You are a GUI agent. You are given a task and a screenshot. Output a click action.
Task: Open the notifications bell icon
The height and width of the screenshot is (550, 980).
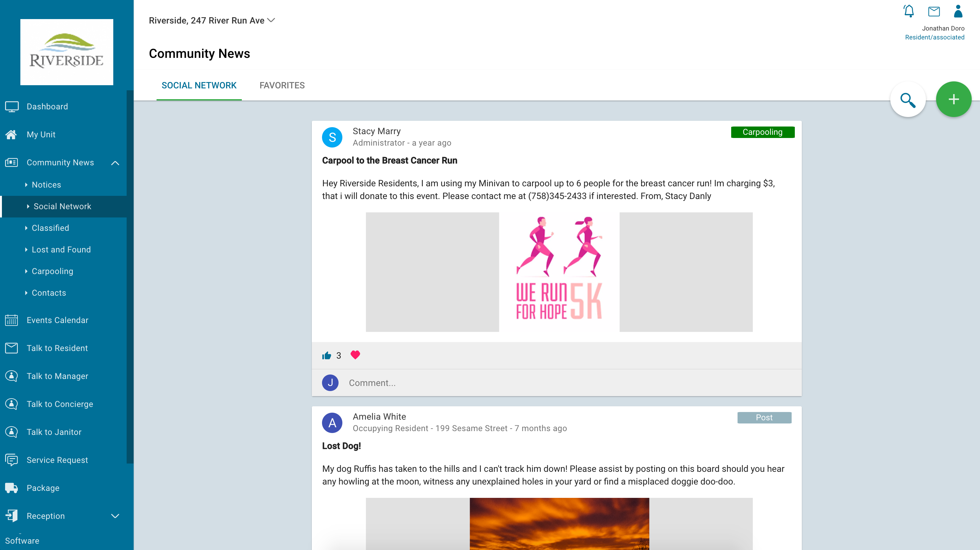coord(909,11)
